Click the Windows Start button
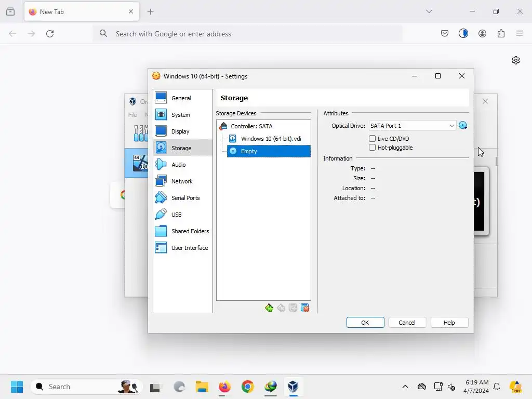The image size is (532, 399). 17,387
